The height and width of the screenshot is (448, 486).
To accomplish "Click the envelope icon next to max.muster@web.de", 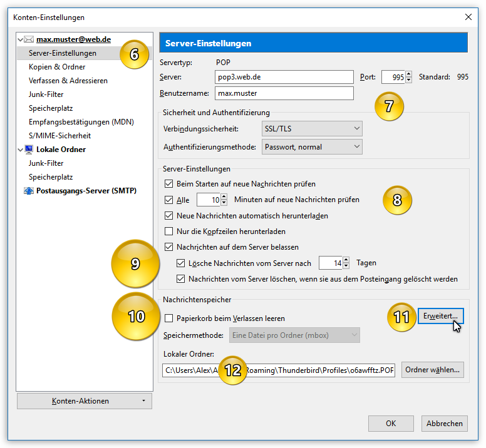I will [x=29, y=39].
